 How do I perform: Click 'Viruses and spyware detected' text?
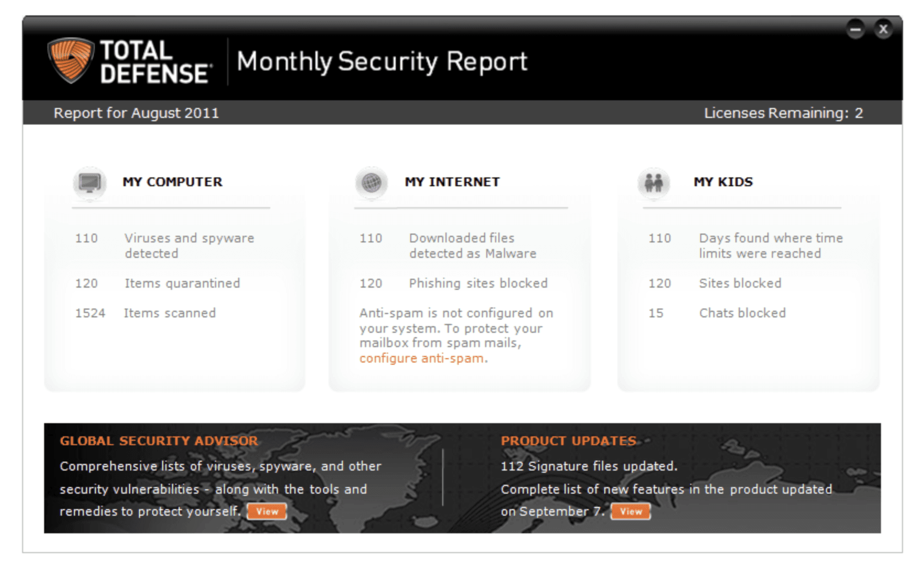(x=189, y=246)
